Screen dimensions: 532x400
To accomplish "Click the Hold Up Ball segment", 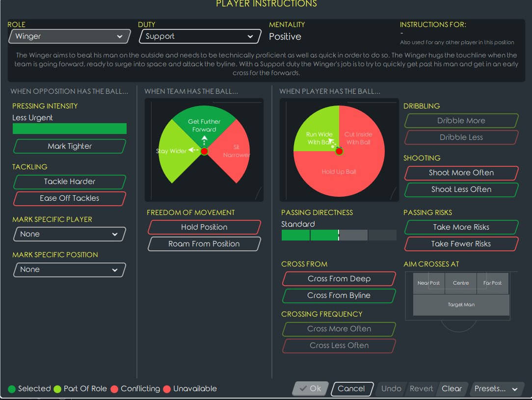I will pyautogui.click(x=339, y=173).
